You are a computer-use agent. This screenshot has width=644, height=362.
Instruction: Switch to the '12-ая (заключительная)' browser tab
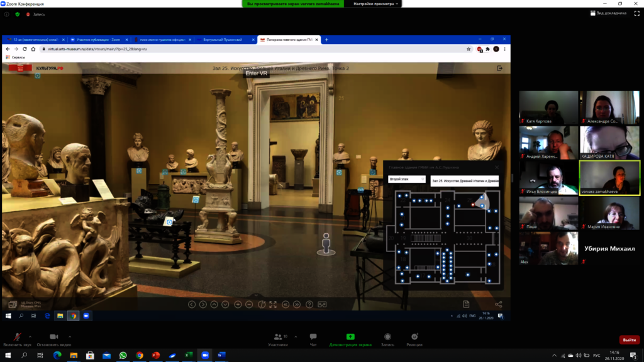pos(35,40)
